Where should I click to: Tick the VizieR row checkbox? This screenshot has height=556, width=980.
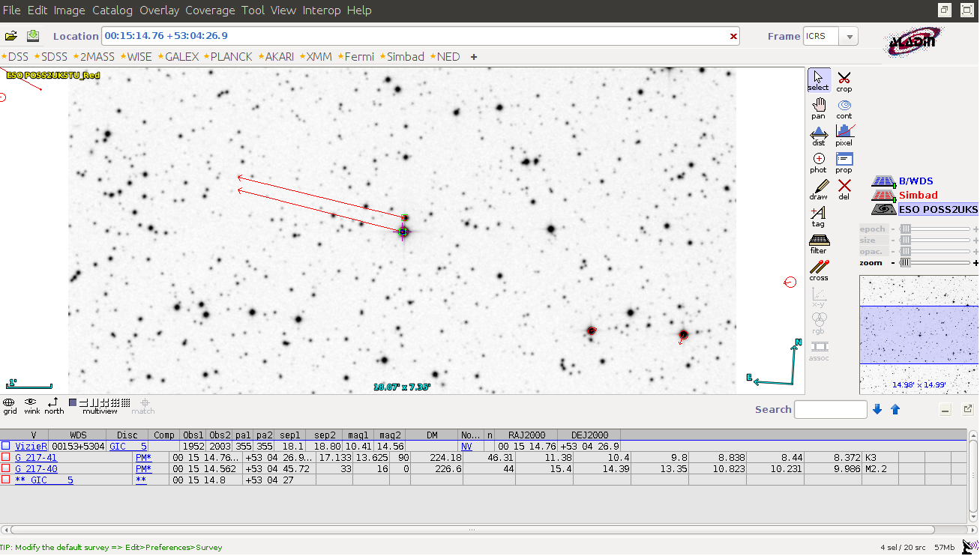pos(5,446)
